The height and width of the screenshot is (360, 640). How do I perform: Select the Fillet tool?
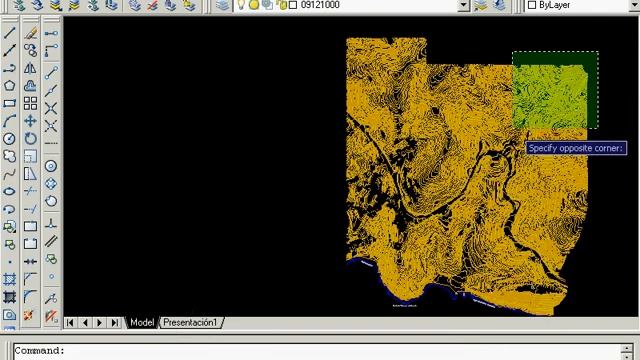click(x=30, y=297)
